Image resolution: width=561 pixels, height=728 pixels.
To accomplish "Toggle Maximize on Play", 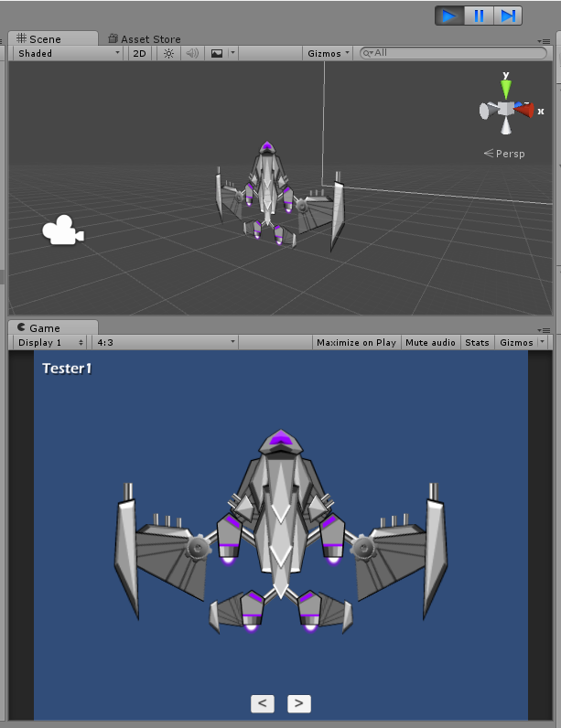I will (x=356, y=343).
